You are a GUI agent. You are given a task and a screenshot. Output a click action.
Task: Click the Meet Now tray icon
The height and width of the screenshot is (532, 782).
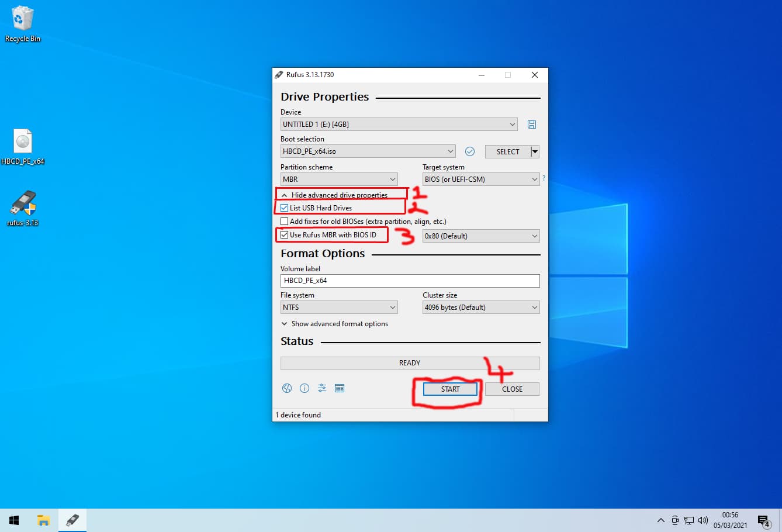pyautogui.click(x=675, y=520)
